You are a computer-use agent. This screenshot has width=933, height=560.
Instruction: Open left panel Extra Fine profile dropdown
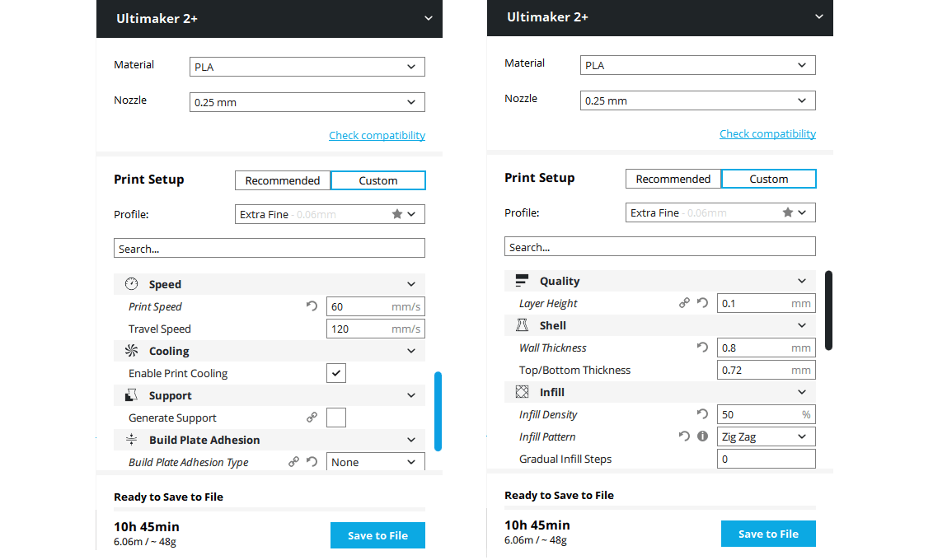point(331,214)
